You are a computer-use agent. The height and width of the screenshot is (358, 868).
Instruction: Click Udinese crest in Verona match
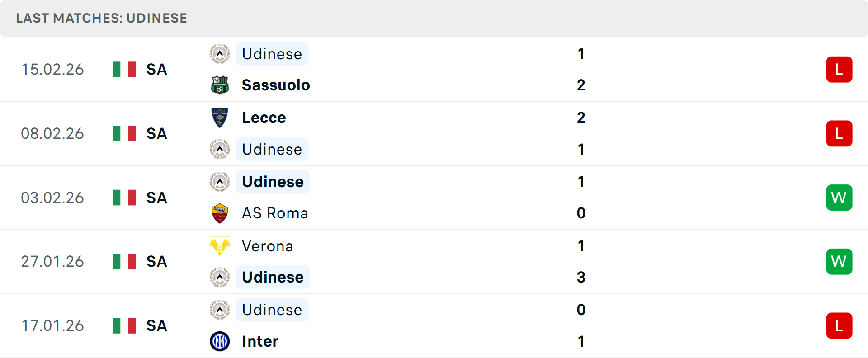click(x=220, y=277)
